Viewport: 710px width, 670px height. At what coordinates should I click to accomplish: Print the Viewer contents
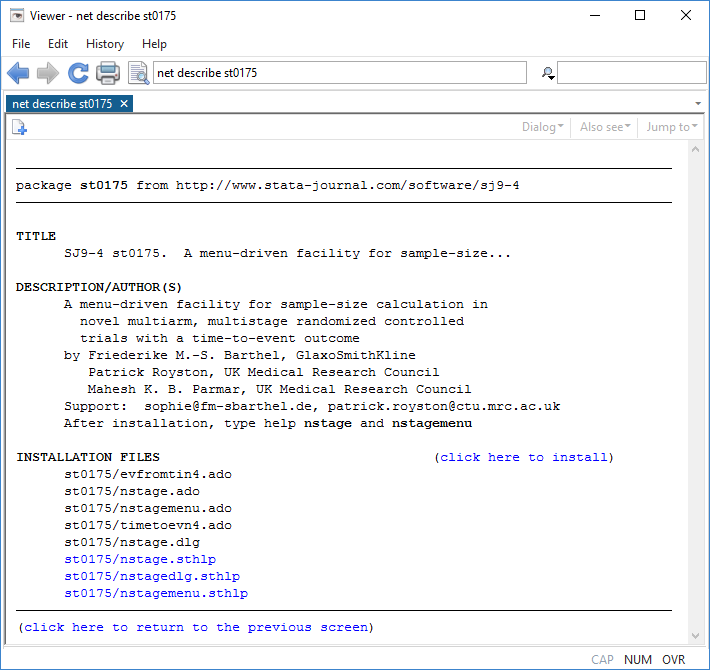coord(108,72)
